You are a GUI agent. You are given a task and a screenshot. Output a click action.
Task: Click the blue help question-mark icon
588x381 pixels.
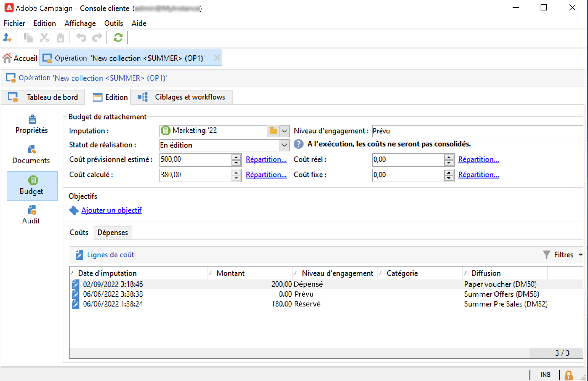(298, 144)
